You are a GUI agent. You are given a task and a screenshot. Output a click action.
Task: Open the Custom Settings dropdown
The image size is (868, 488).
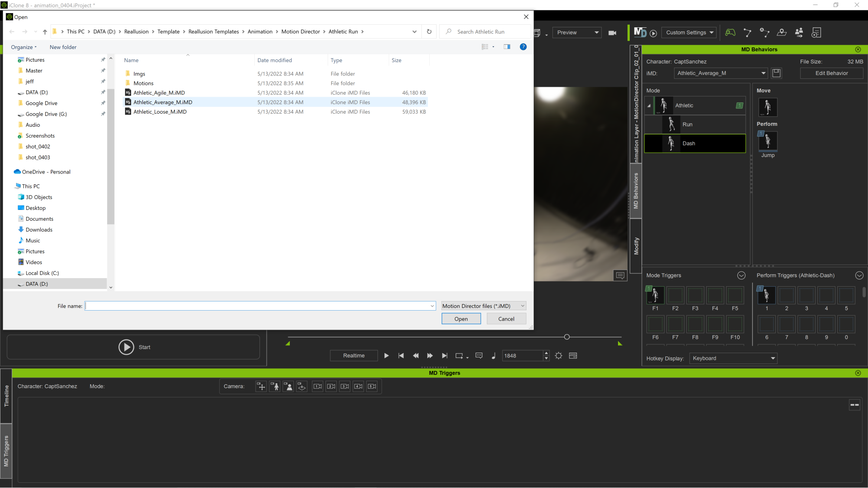pos(689,33)
